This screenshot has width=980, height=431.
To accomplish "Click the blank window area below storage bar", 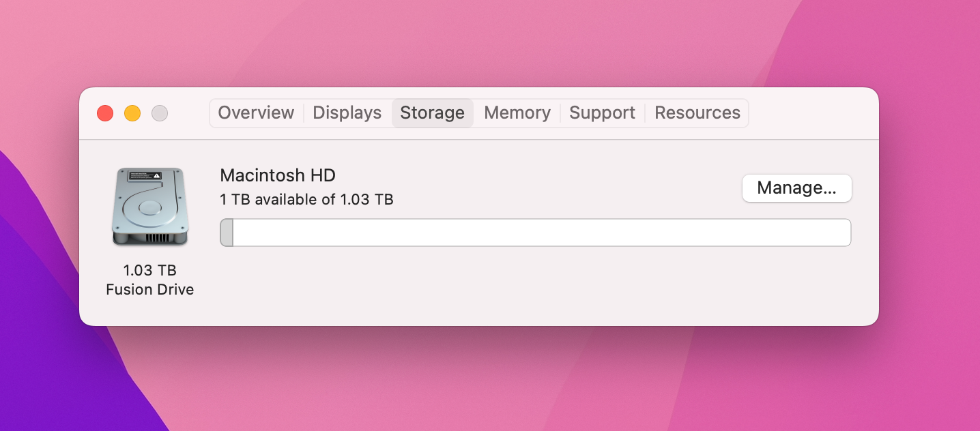I will (x=532, y=286).
